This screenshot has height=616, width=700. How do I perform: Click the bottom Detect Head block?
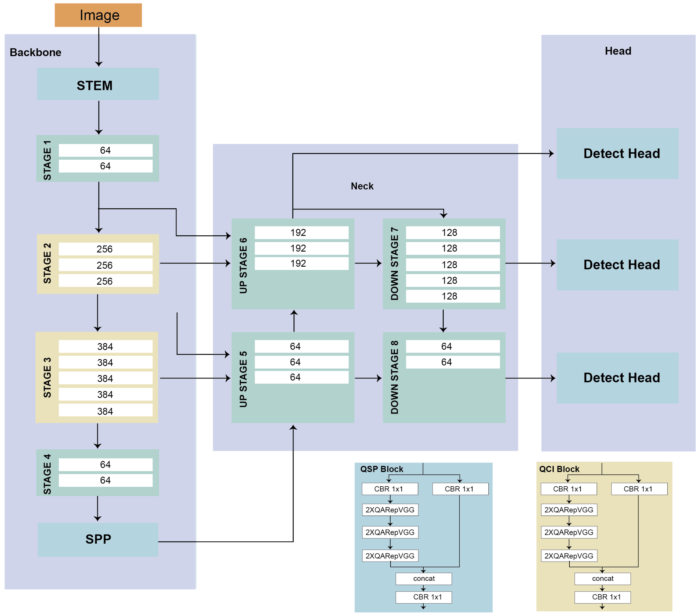click(617, 377)
